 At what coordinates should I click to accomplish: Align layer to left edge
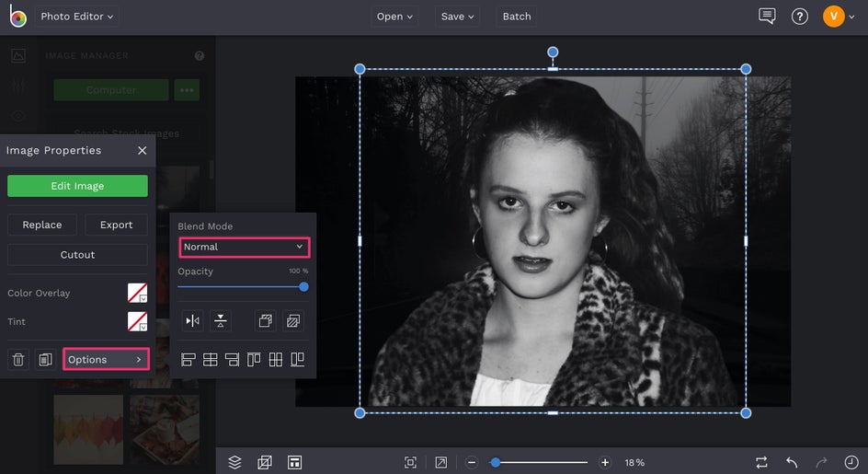tap(188, 360)
